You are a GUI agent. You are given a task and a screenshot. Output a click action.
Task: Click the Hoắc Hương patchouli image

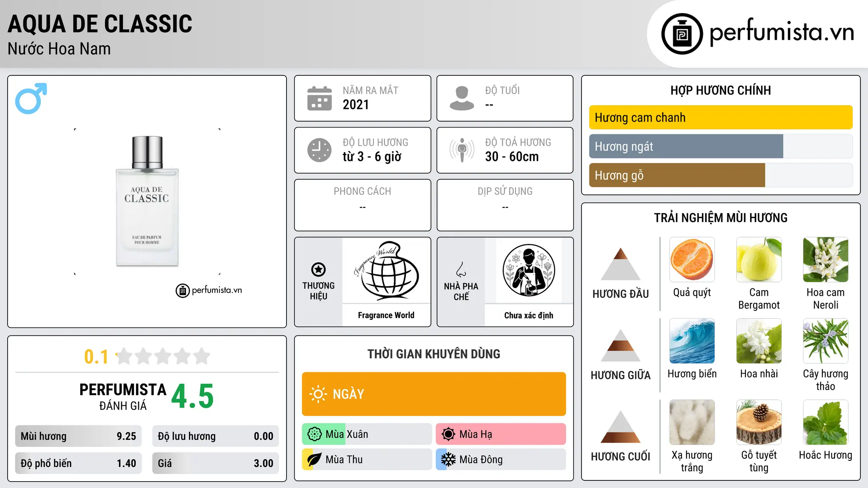coord(826,422)
